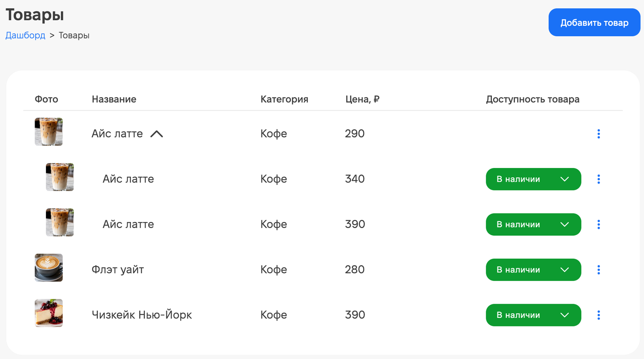Screen dimensions: 644x359
Task: Click photo thumbnail of Айс латте 390
Action: coord(60,222)
